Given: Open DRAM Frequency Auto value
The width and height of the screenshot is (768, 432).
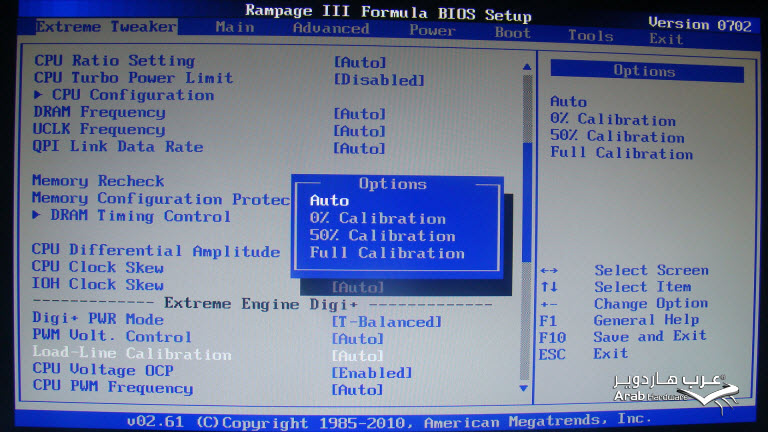Looking at the screenshot, I should click(360, 114).
